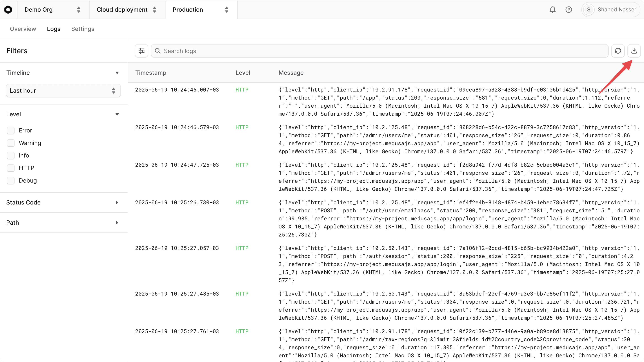Click the company logo in the top left
Image resolution: width=644 pixels, height=362 pixels.
(x=8, y=9)
